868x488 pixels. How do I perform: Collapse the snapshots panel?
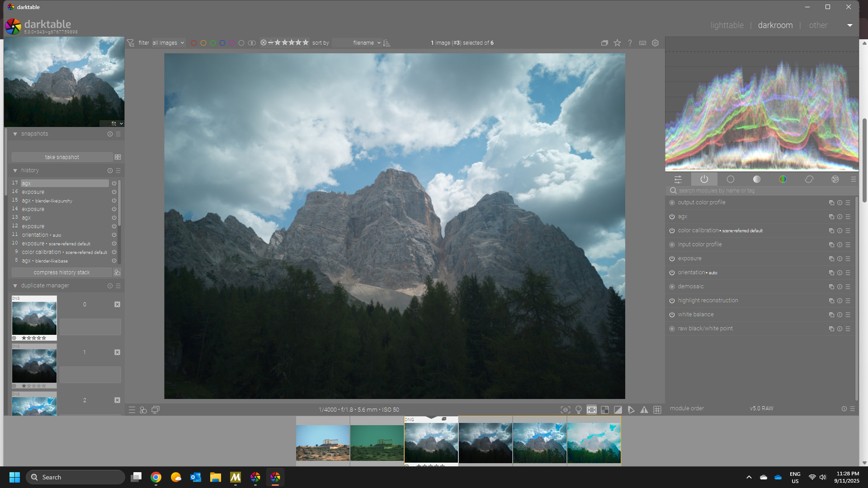click(x=15, y=134)
